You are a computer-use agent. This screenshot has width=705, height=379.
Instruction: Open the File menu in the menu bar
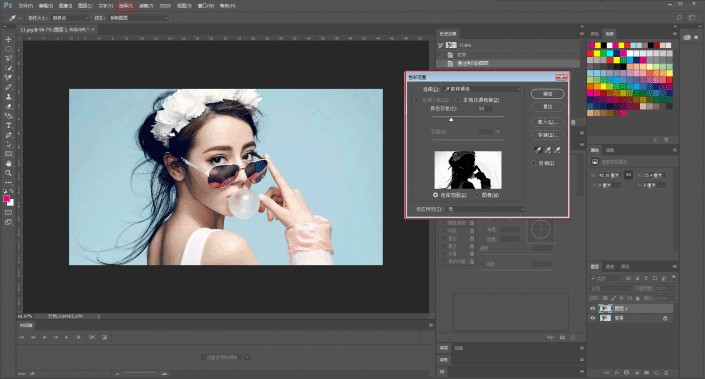(26, 6)
